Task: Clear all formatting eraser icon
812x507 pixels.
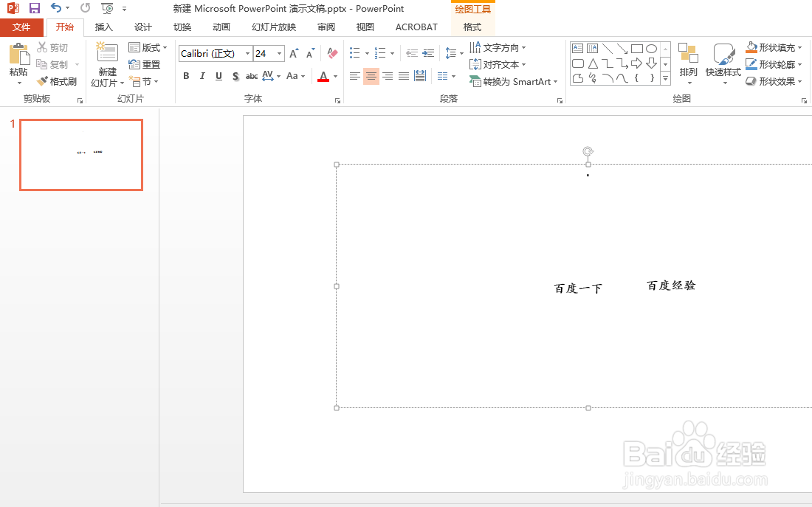Action: [332, 53]
